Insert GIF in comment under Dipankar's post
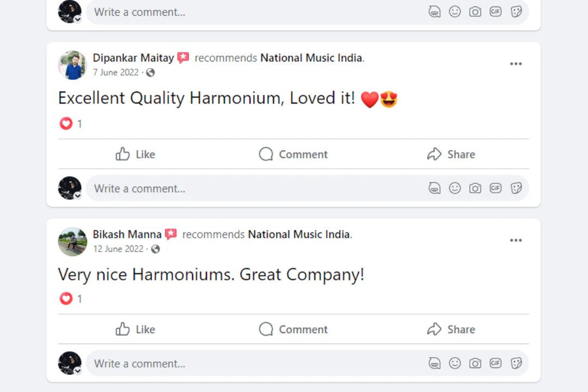The width and height of the screenshot is (588, 392). [495, 188]
